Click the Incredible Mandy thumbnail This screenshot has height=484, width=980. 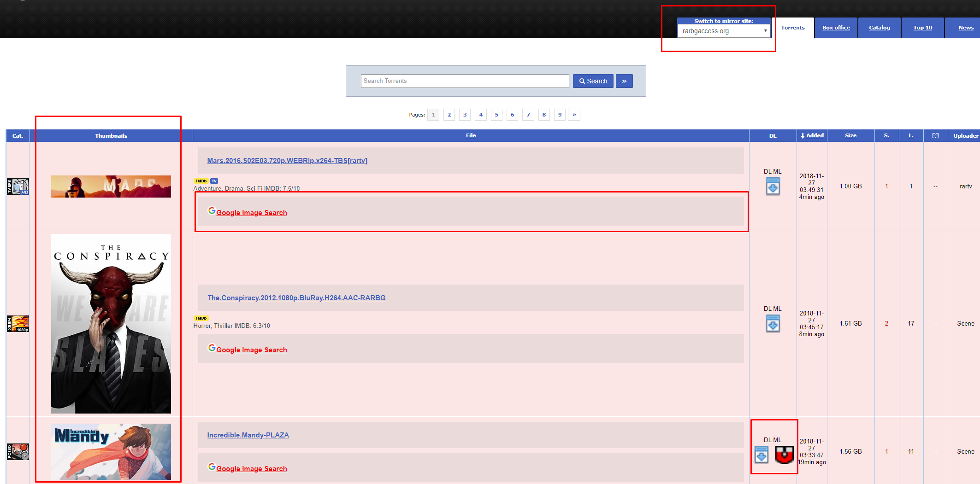(111, 452)
